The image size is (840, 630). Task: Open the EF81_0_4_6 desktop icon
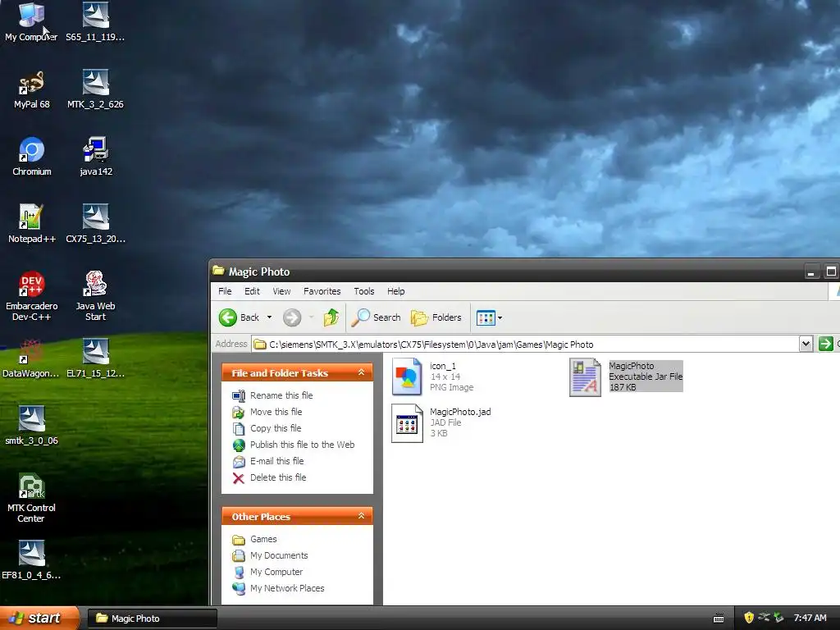pos(31,560)
